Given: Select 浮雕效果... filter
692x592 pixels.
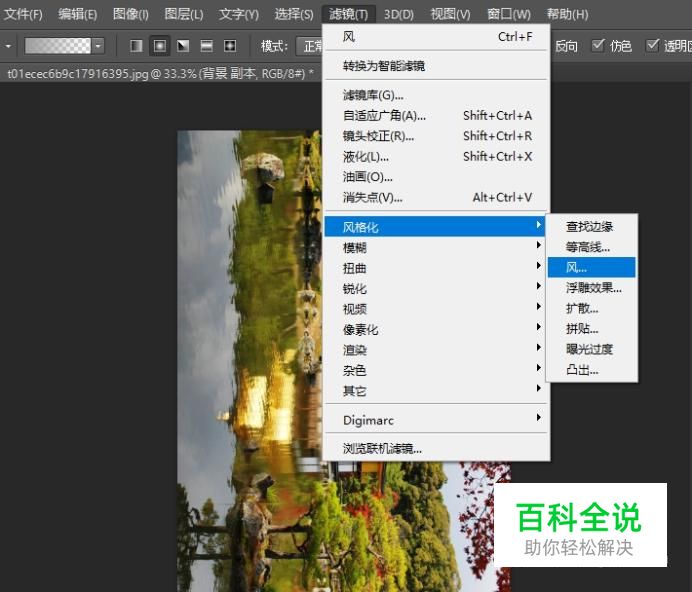Looking at the screenshot, I should [592, 288].
